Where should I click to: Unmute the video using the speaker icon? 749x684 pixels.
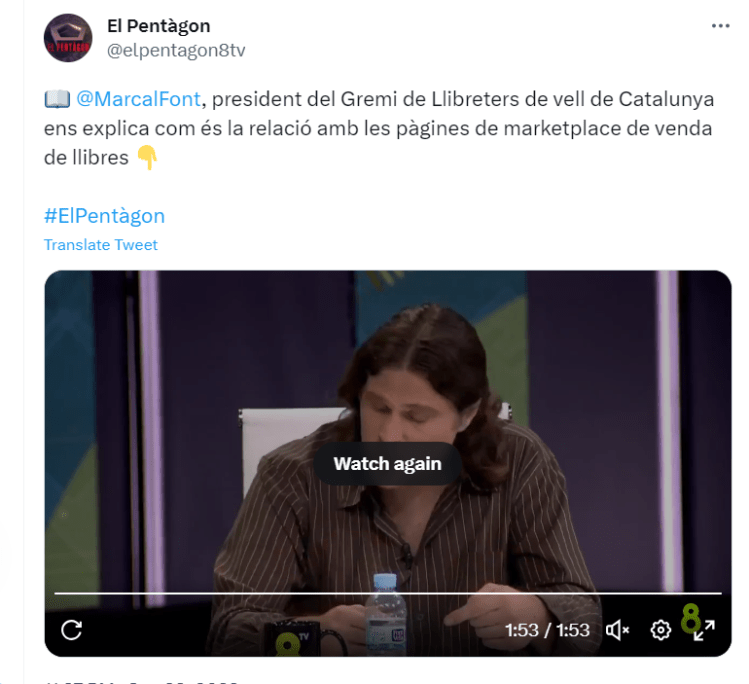click(617, 630)
